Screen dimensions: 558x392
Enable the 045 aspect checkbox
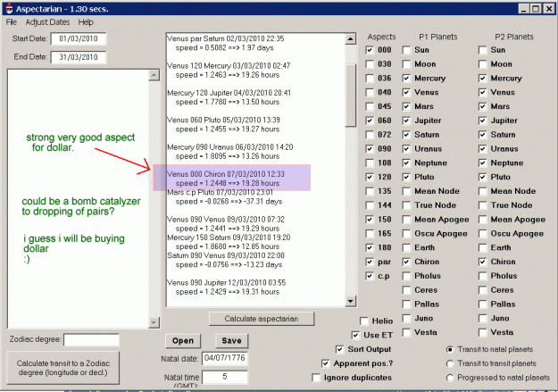pos(370,106)
